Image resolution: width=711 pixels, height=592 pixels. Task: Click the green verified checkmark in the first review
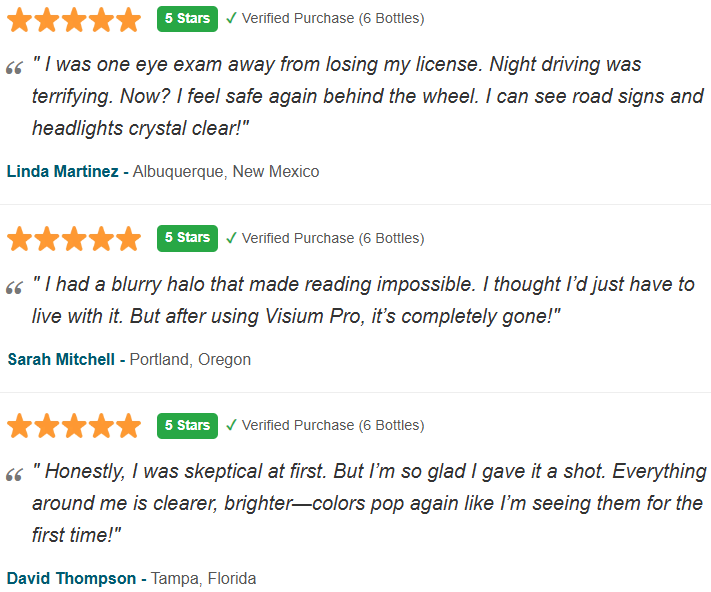[x=231, y=18]
